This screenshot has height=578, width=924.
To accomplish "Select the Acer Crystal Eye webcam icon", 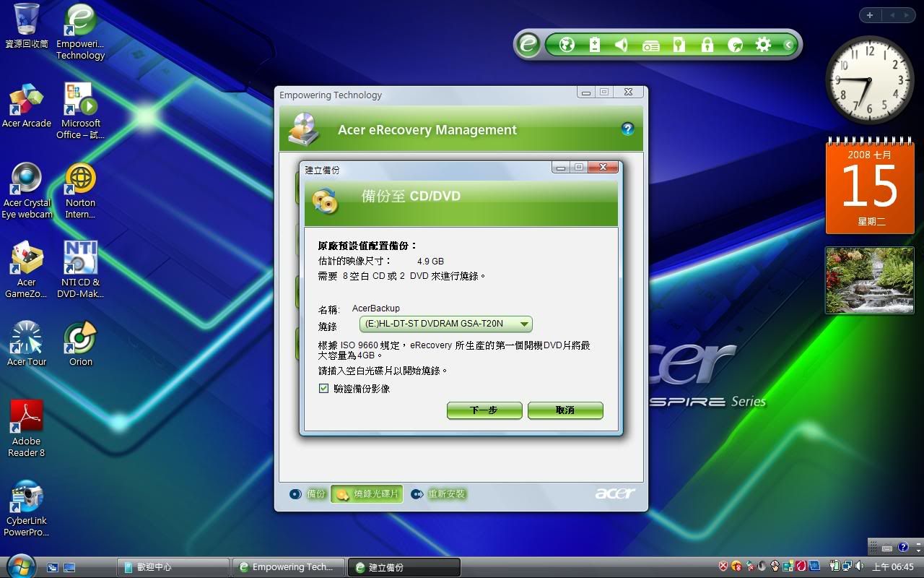I will click(27, 191).
